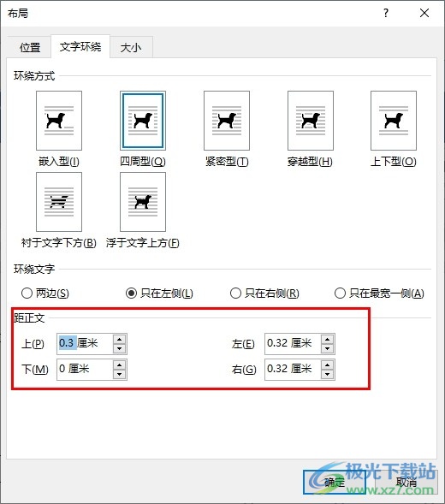Choose the 上下型 top and bottom icon
Image resolution: width=445 pixels, height=504 pixels.
(x=394, y=121)
